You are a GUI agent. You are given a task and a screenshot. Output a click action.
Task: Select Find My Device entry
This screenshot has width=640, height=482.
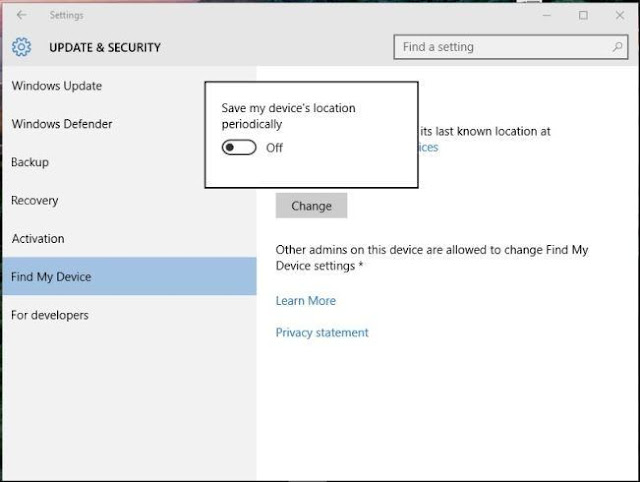click(129, 276)
